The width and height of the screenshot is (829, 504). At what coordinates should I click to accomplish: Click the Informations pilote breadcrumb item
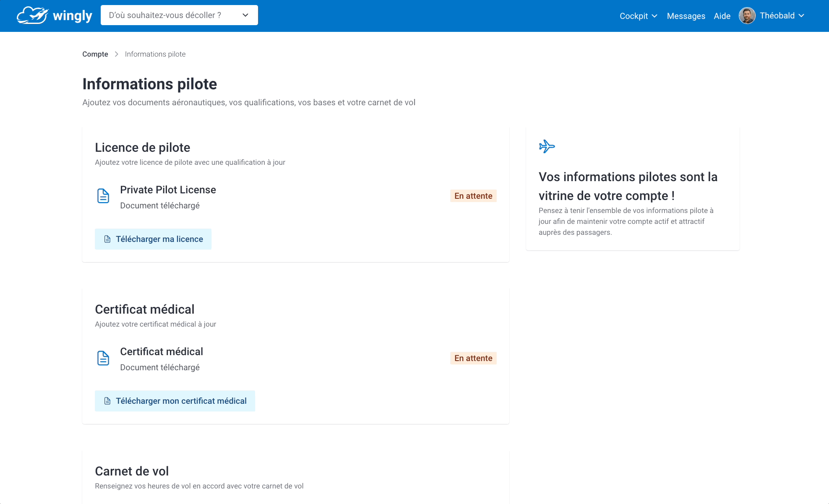[155, 54]
